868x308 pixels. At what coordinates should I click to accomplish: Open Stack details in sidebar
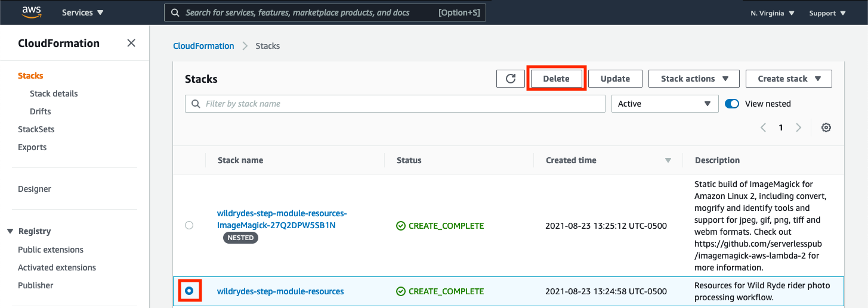click(54, 94)
